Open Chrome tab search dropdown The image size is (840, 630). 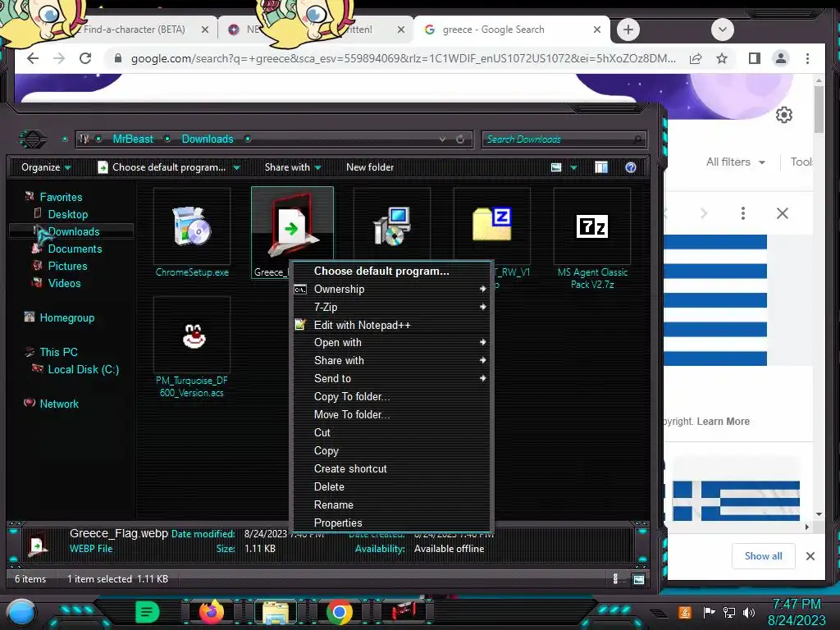722,30
